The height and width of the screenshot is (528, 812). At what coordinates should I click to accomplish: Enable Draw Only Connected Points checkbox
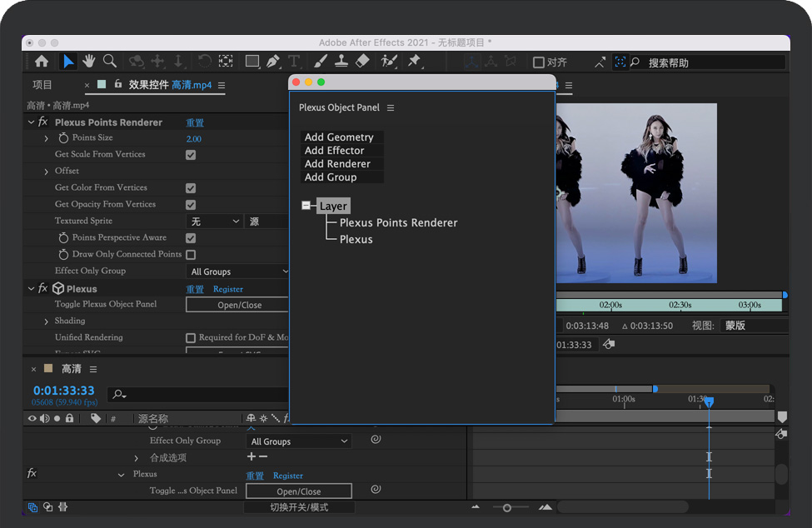191,255
